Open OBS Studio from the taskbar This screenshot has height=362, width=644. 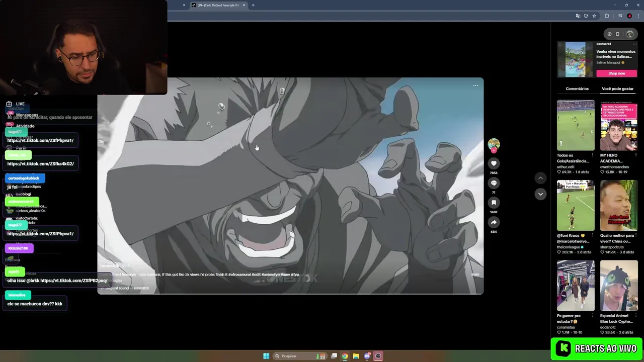tap(378, 356)
